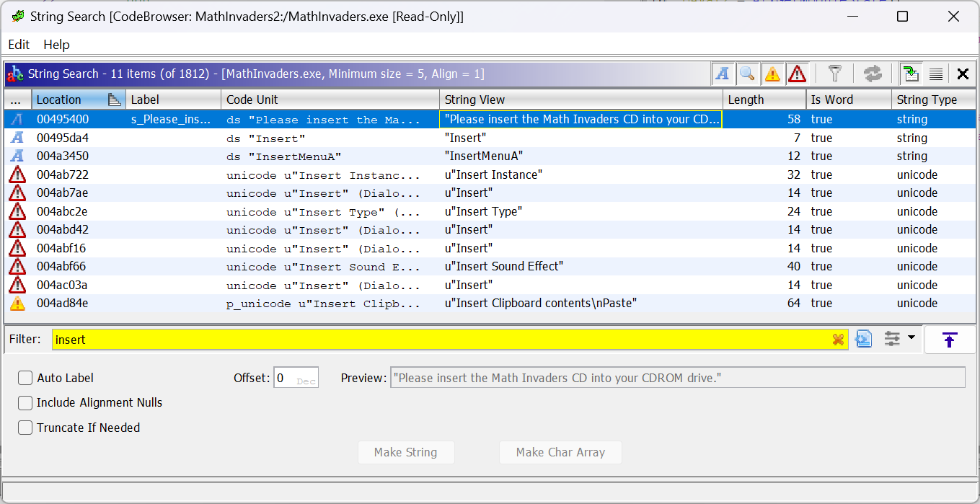Click the magnifier search icon in the toolbar
980x504 pixels.
(747, 73)
